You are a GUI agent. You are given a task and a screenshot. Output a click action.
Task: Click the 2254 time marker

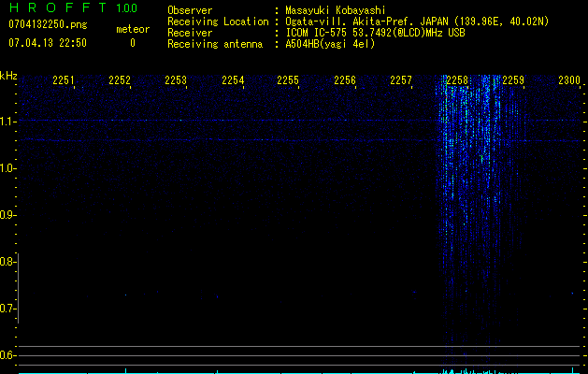[233, 80]
